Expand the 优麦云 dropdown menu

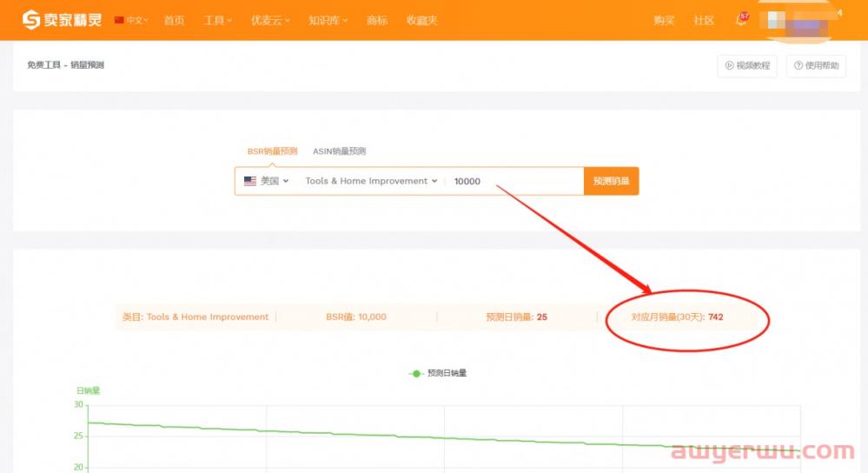(269, 20)
